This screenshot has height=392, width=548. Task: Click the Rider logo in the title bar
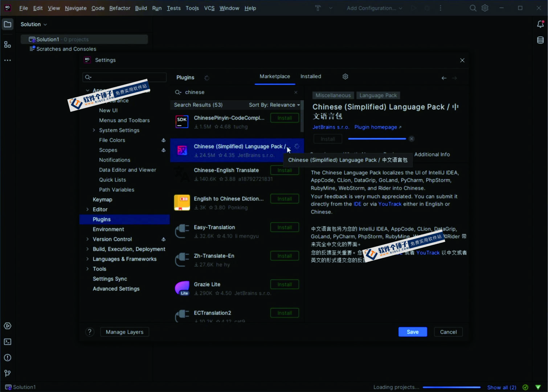tap(7, 8)
